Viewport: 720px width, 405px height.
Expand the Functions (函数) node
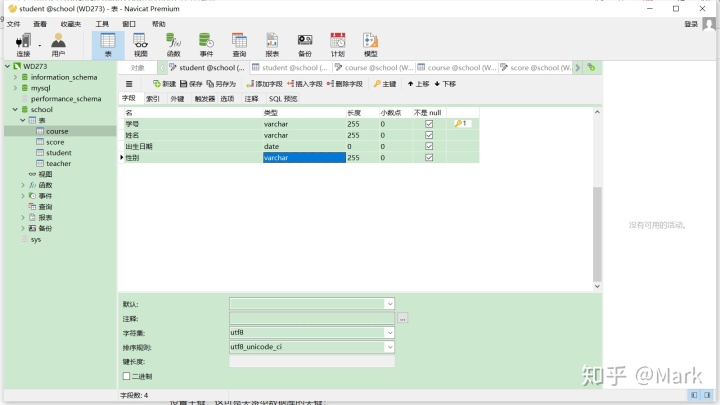[23, 185]
